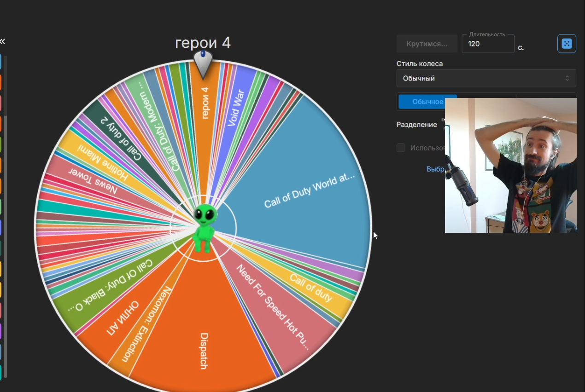The height and width of the screenshot is (392, 585).
Task: Click the Выбр... blue link
Action: tap(435, 169)
